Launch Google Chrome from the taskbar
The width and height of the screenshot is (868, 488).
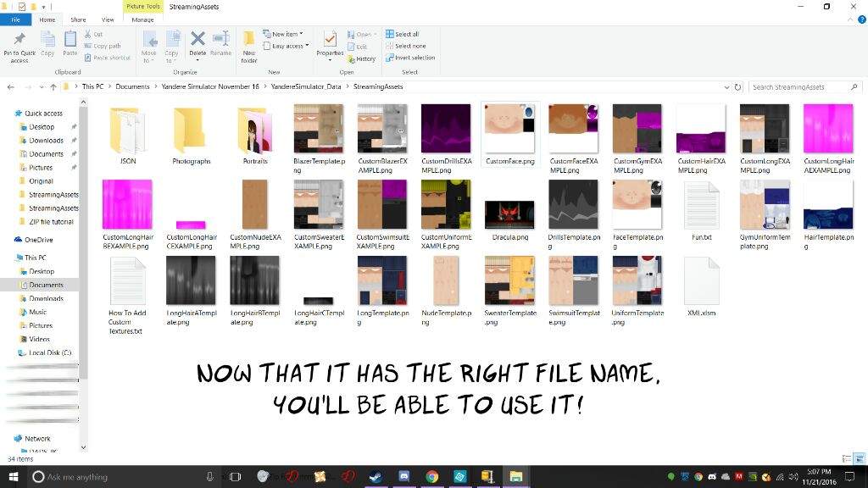pos(432,476)
